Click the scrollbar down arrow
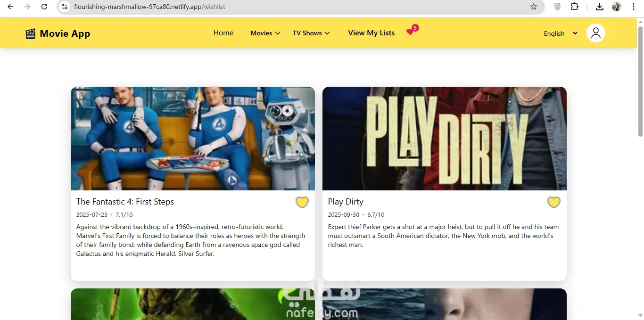Viewport: 644px width, 320px height. pos(640,316)
